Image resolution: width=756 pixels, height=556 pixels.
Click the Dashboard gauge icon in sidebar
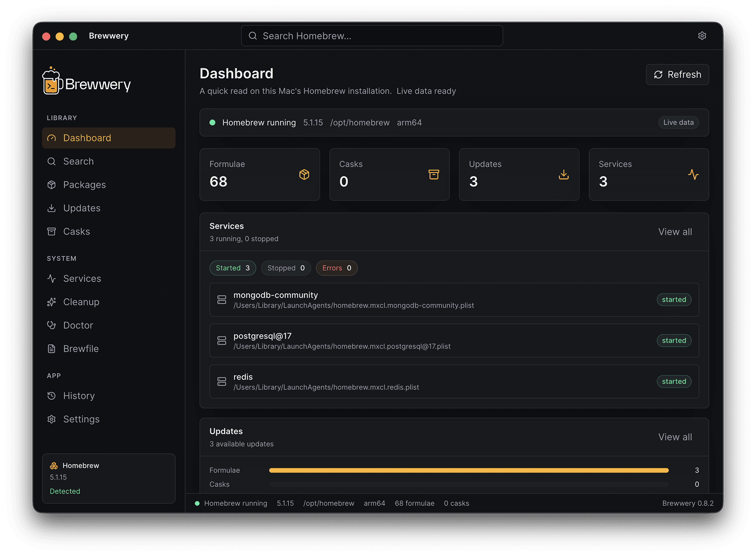(52, 138)
